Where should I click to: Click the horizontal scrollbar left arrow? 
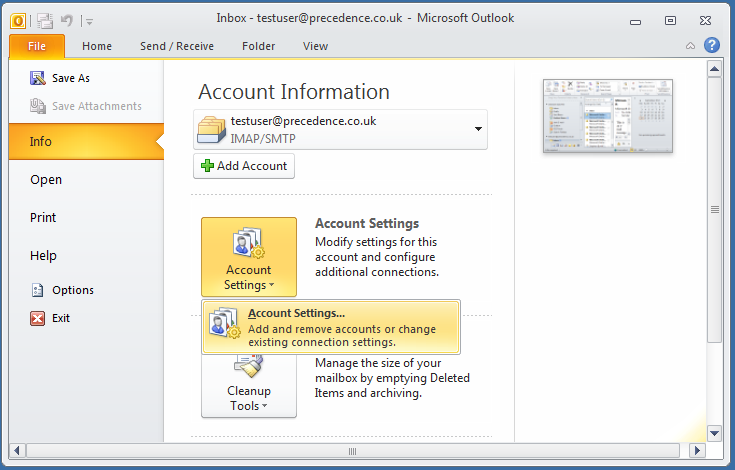(x=17, y=451)
